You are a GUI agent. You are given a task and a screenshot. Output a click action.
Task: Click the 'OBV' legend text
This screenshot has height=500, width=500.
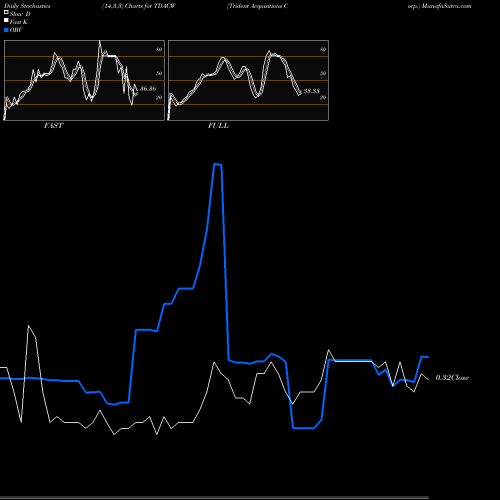[x=16, y=30]
